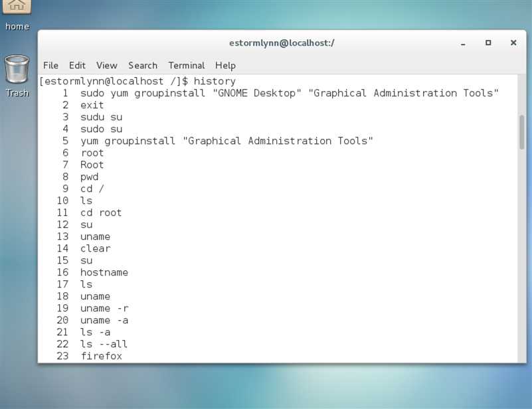Viewport: 532px width, 409px height.
Task: Click history entry 19 uname -r
Action: pyautogui.click(x=92, y=308)
